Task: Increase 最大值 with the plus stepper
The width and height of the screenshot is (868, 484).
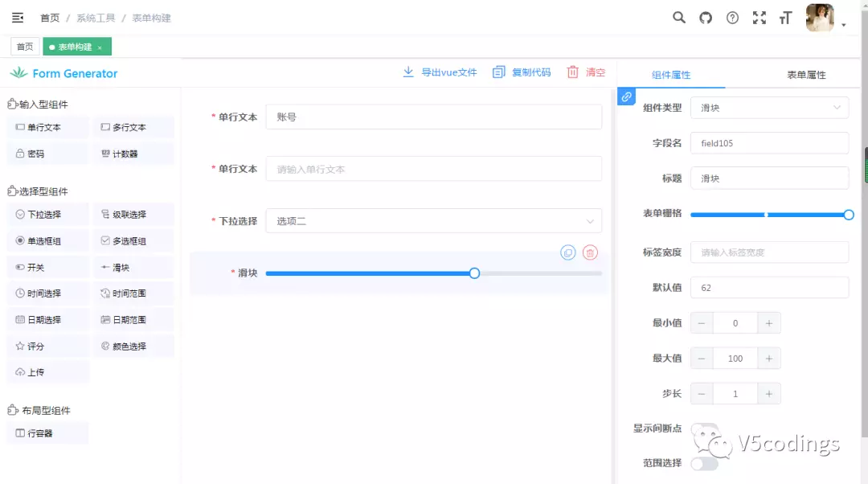Action: (x=769, y=358)
